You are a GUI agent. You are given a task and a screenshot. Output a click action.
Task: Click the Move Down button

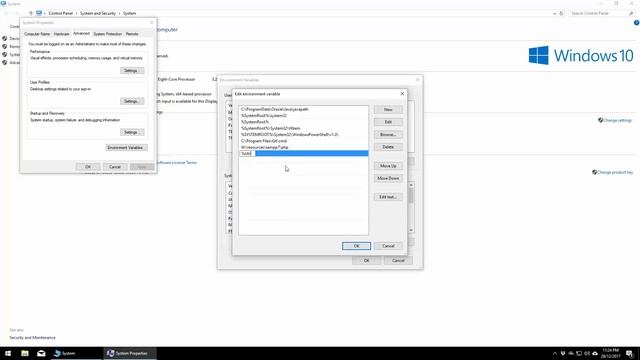pos(388,178)
